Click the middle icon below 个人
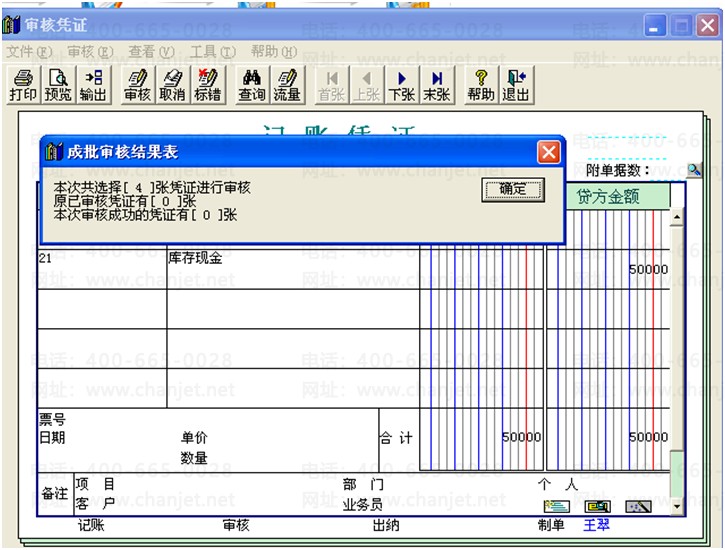Image resolution: width=725 pixels, height=550 pixels. (x=598, y=507)
